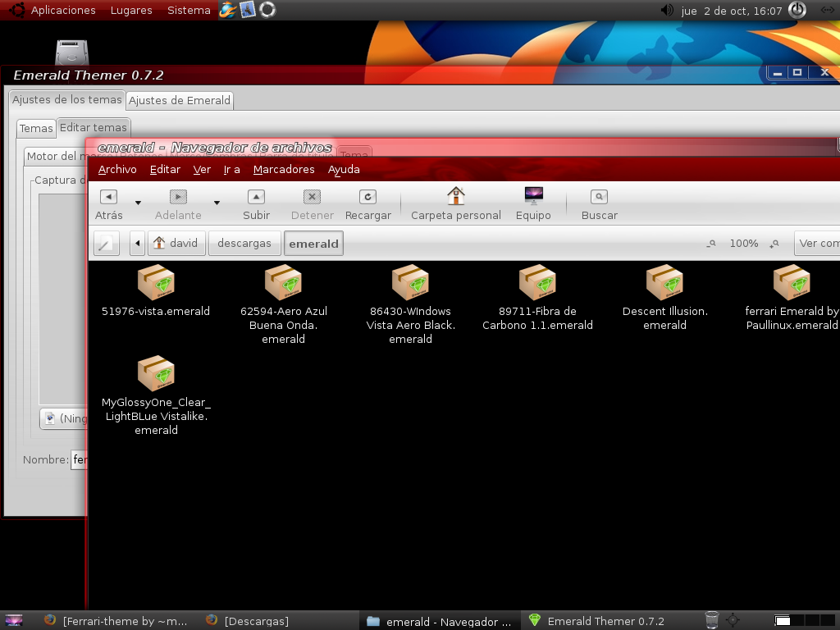Open the Editar menu
Viewport: 840px width, 630px height.
165,169
